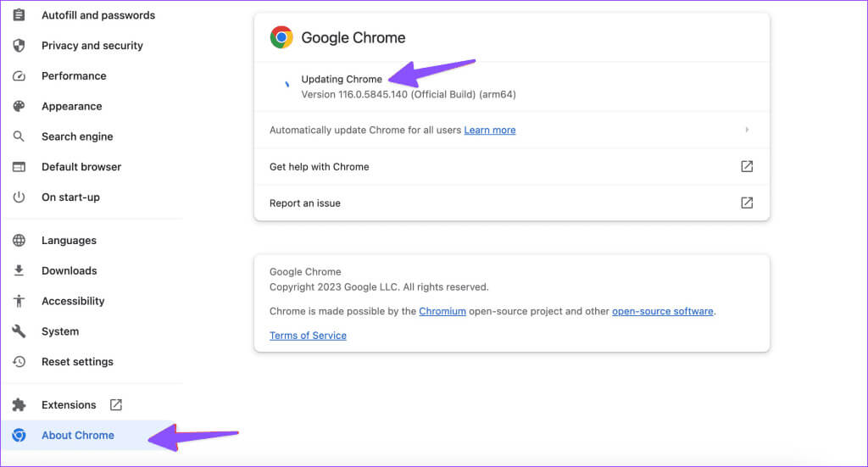Click Automatically update Chrome for all users text
The height and width of the screenshot is (467, 868).
[x=364, y=130]
